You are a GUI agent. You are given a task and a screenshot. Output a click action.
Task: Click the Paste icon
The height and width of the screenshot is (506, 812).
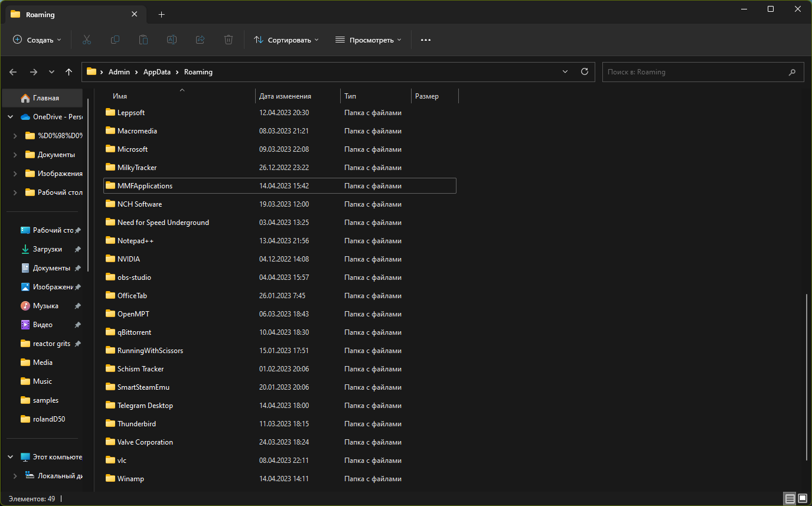144,40
